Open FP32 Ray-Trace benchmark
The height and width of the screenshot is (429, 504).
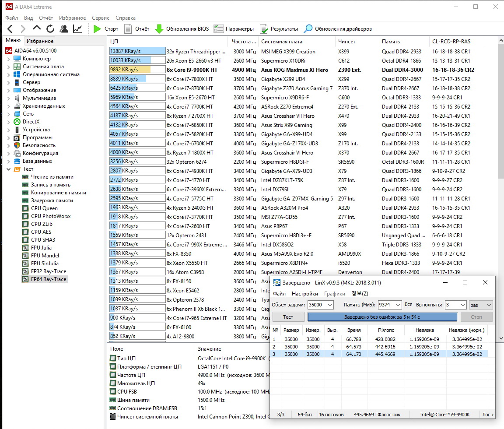[x=49, y=271]
